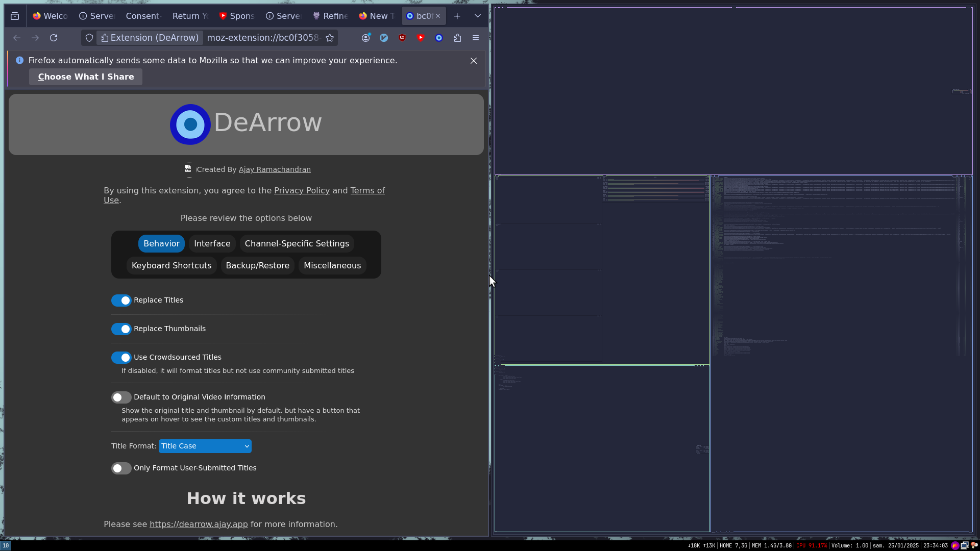Open the DeArrow toolbar icon
The image size is (980, 551).
[x=439, y=38]
